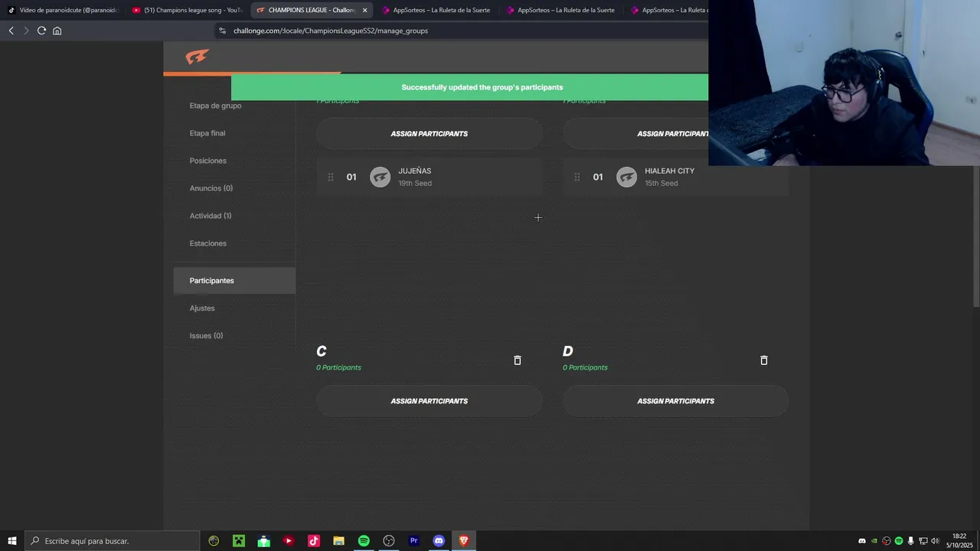Open Spotify from the taskbar
Viewport: 980px width, 551px height.
click(364, 541)
